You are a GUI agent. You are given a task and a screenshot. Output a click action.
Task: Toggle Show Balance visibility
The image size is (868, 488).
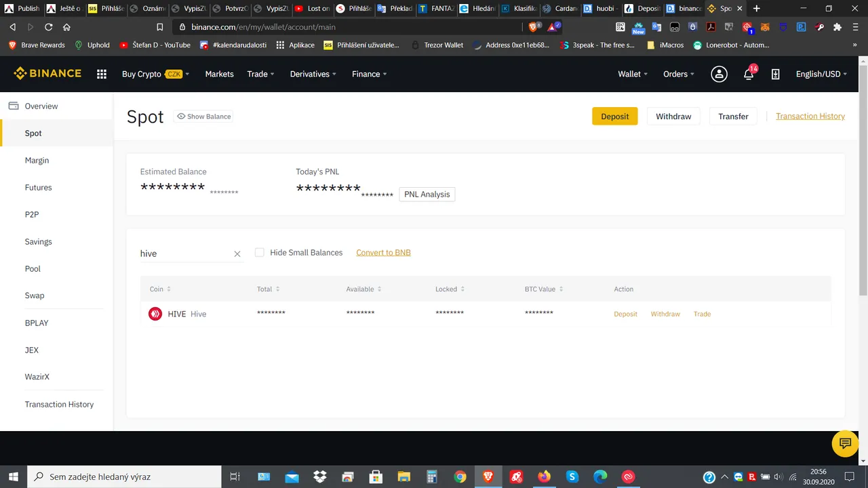(x=204, y=117)
